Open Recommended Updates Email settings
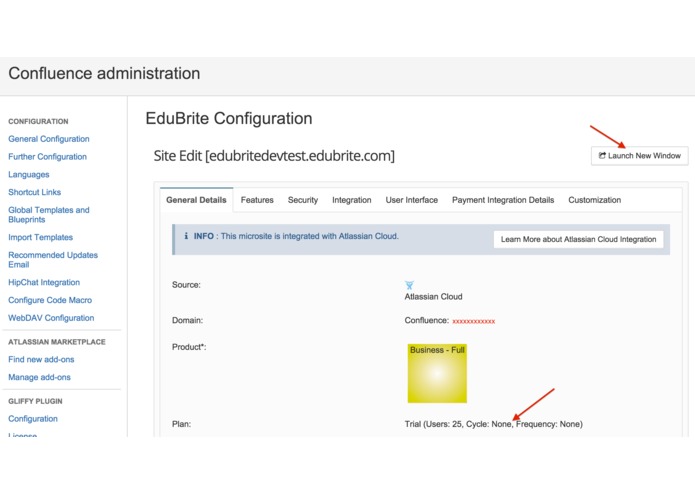 [x=53, y=260]
